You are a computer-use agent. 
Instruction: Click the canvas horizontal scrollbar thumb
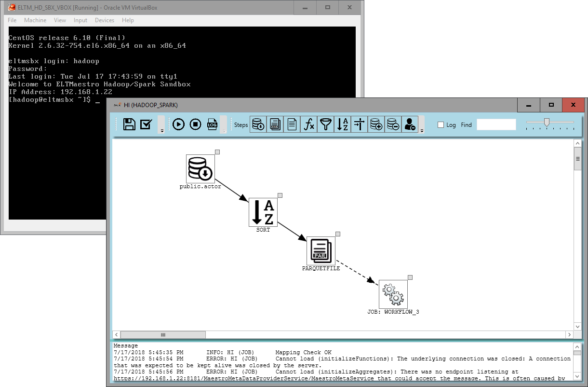pos(163,334)
